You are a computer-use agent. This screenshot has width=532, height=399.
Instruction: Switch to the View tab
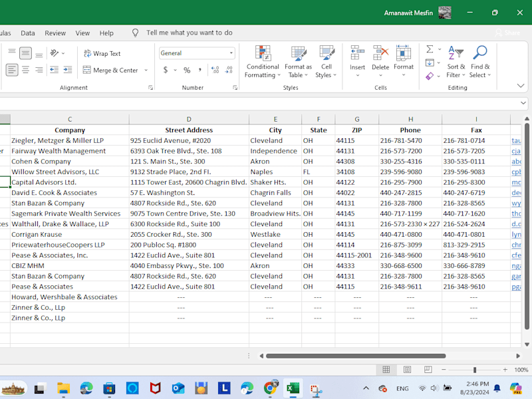click(x=82, y=33)
